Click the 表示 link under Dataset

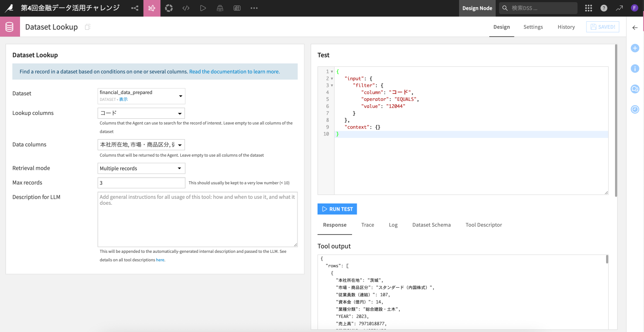coord(123,99)
